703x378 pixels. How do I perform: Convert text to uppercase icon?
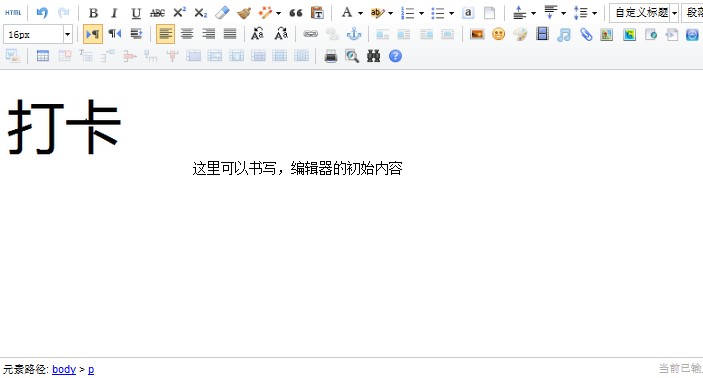258,34
